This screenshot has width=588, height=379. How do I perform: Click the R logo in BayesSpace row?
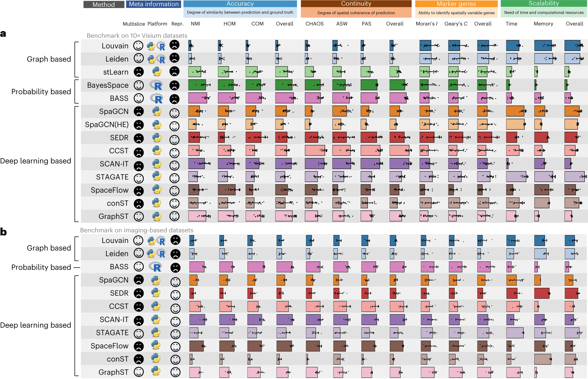point(156,85)
